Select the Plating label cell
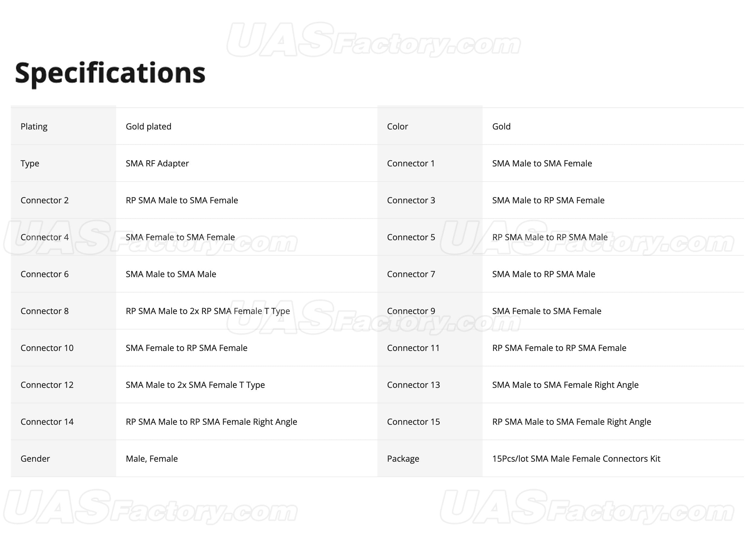The image size is (756, 547). [63, 126]
